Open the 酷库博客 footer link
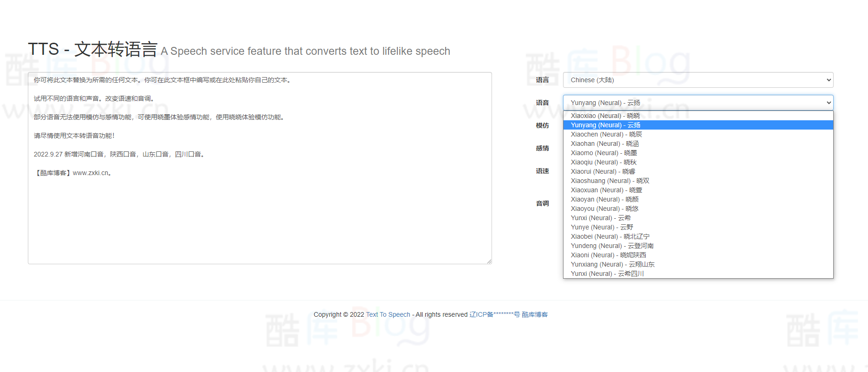The height and width of the screenshot is (372, 868). pos(535,314)
